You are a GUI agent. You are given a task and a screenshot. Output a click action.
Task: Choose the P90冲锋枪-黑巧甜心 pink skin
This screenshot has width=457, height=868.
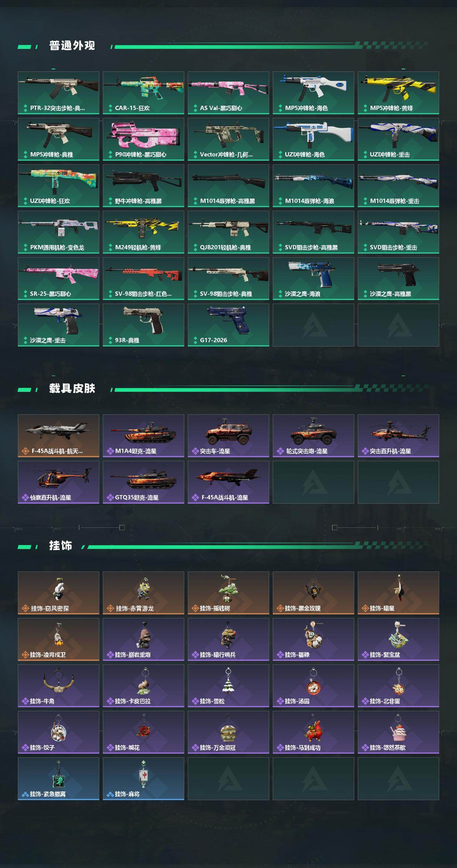144,139
